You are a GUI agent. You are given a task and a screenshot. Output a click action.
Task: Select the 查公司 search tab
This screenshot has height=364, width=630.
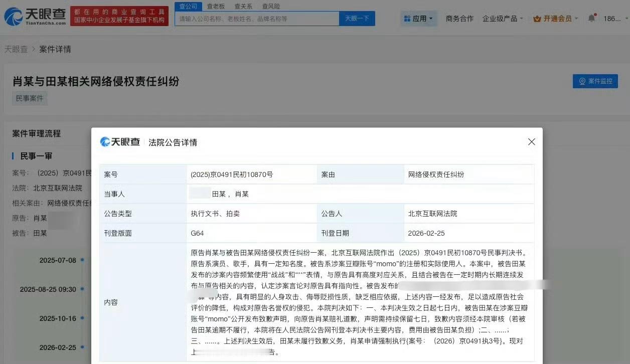pyautogui.click(x=188, y=6)
